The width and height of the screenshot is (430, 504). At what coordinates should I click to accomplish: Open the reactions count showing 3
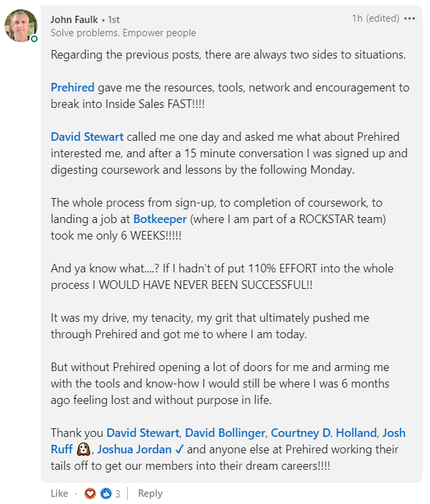118,493
